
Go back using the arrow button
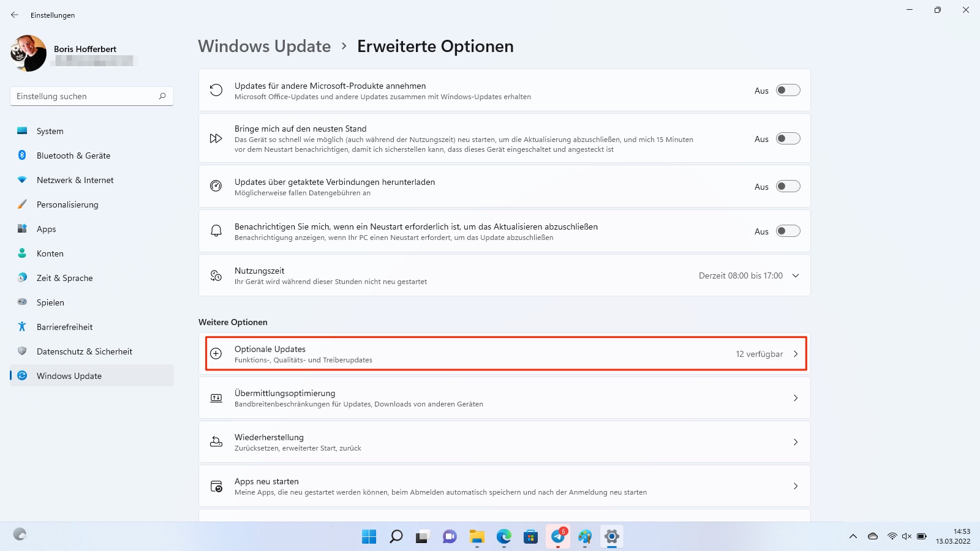[15, 15]
